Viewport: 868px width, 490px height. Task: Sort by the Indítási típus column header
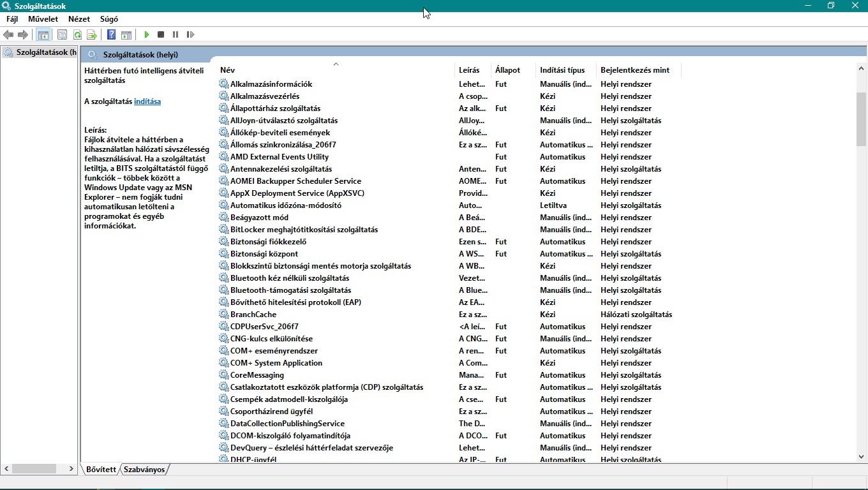coord(566,70)
